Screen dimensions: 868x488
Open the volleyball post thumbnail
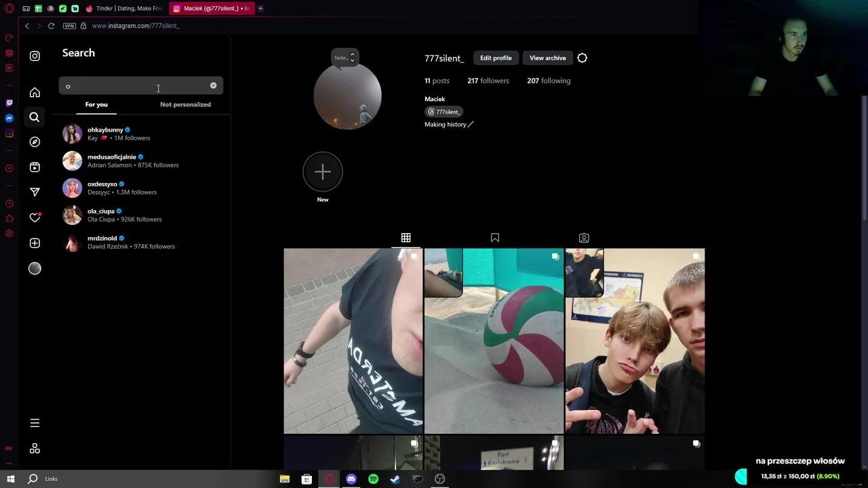[x=494, y=341]
